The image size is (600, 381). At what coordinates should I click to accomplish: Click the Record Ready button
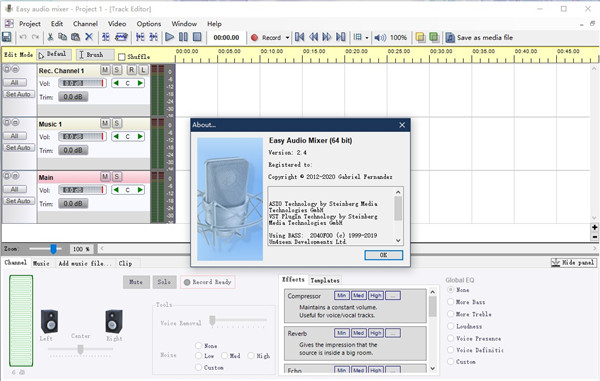coord(208,282)
